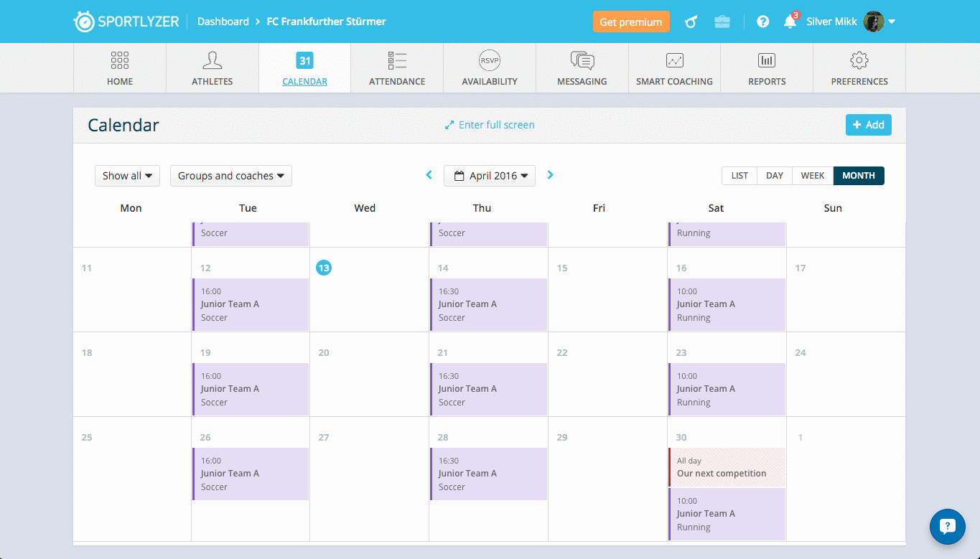Viewport: 980px width, 559px height.
Task: Click date 17 cell number
Action: click(x=801, y=268)
